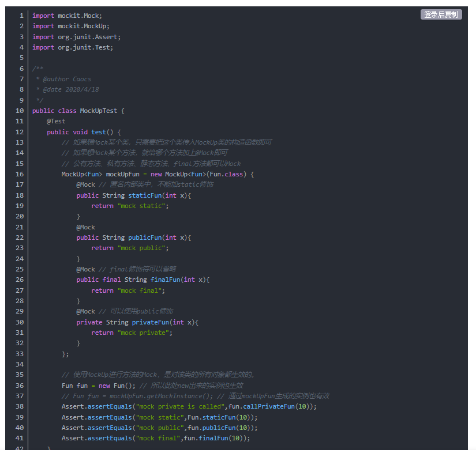Click the '@date 2020/4/18' comment
This screenshot has height=453, width=476.
tap(71, 90)
